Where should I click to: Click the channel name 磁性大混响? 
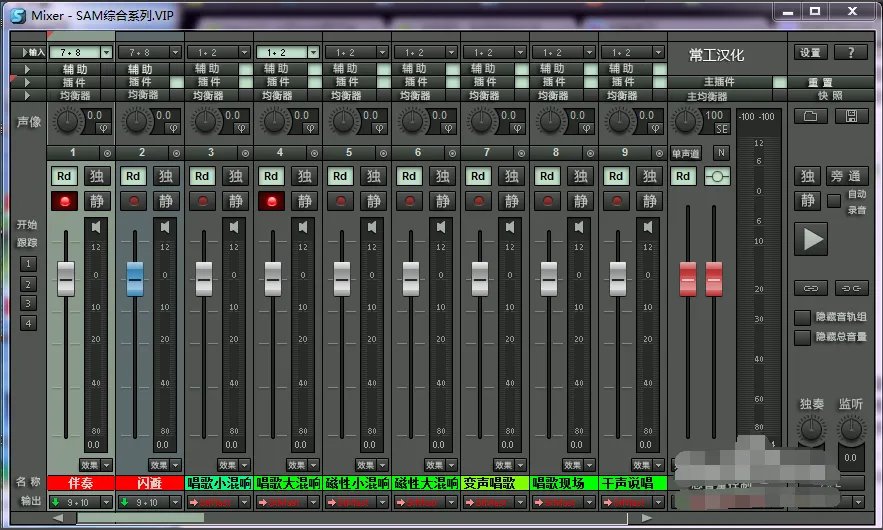(x=426, y=483)
